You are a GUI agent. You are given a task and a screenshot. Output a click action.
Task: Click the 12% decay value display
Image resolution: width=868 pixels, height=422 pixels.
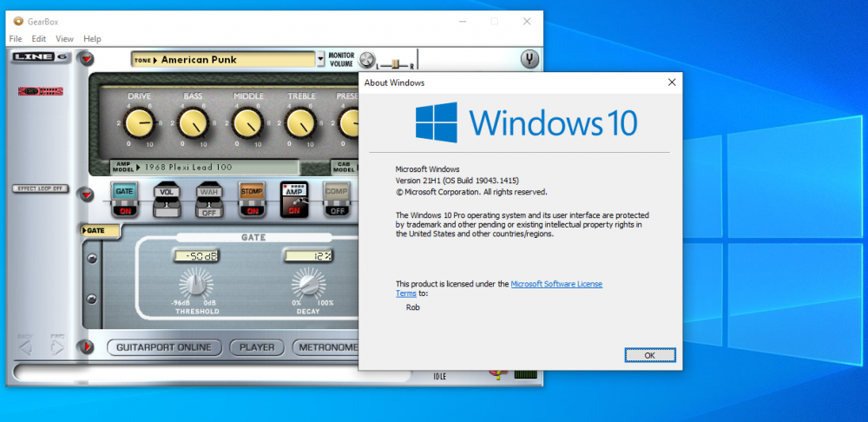pos(308,256)
